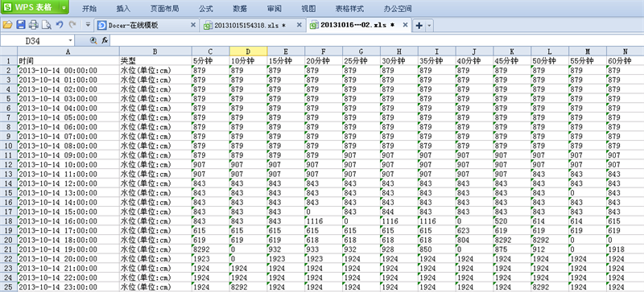The image size is (644, 292).
Task: Select the 20131016---02.xls document tab
Action: [x=357, y=26]
